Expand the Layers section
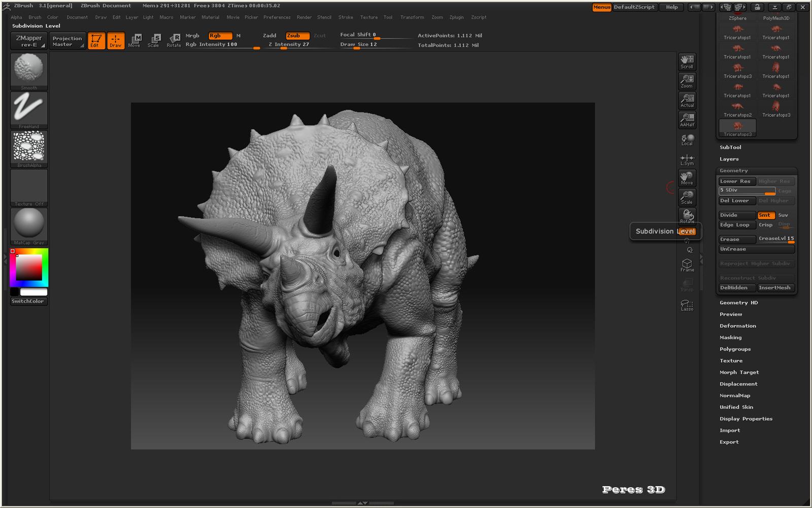812x508 pixels. (x=729, y=159)
